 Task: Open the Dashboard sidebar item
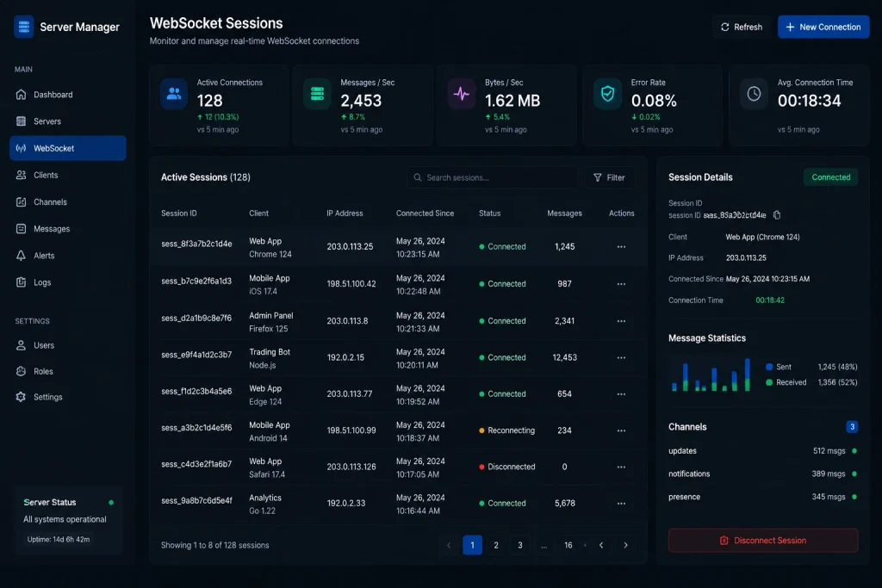tap(67, 95)
